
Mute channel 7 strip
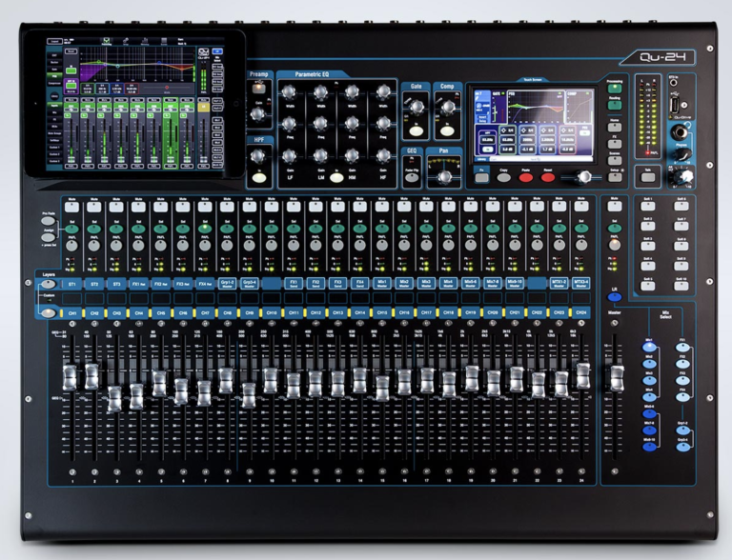click(x=205, y=207)
